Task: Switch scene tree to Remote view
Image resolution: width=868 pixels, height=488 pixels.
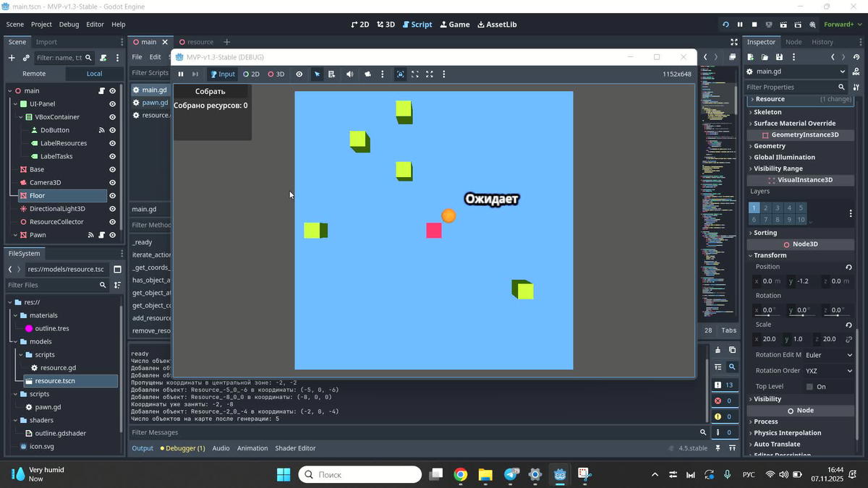Action: pyautogui.click(x=34, y=74)
